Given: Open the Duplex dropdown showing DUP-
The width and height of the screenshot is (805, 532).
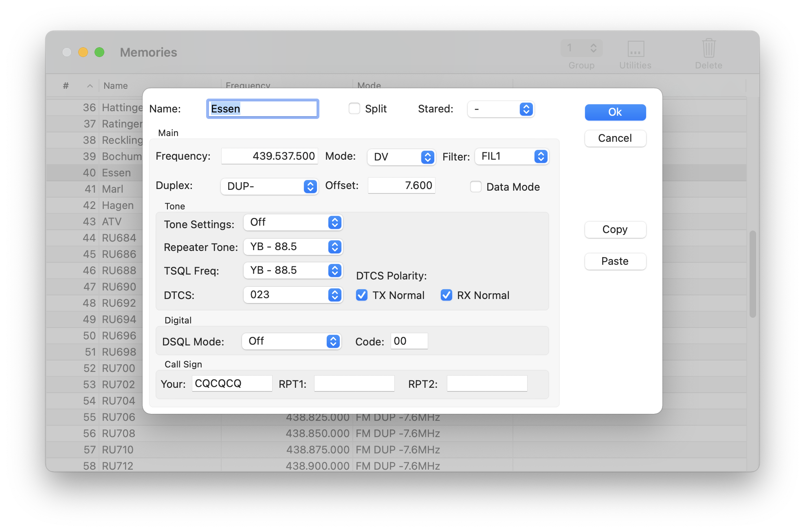Looking at the screenshot, I should 269,186.
